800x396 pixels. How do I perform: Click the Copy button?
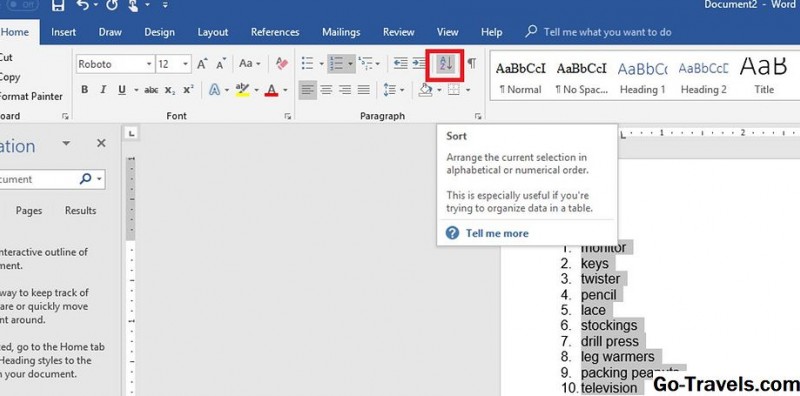tap(9, 77)
